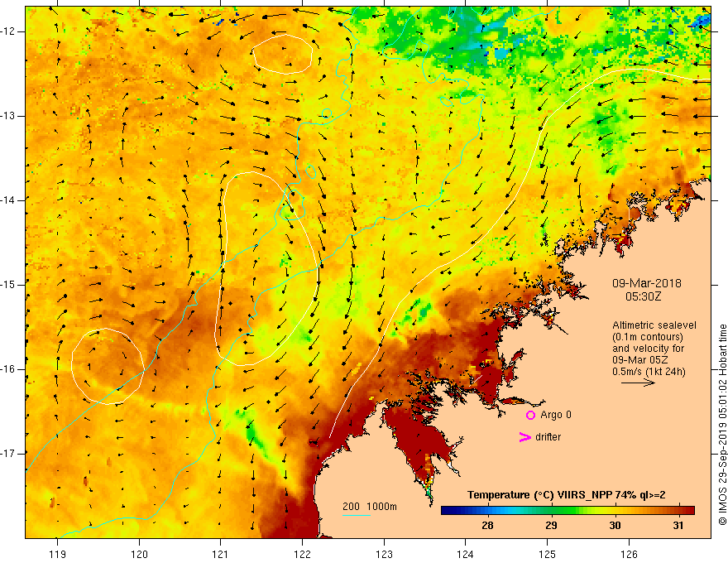
Task: Click the color bar value 31
Action: tap(678, 526)
